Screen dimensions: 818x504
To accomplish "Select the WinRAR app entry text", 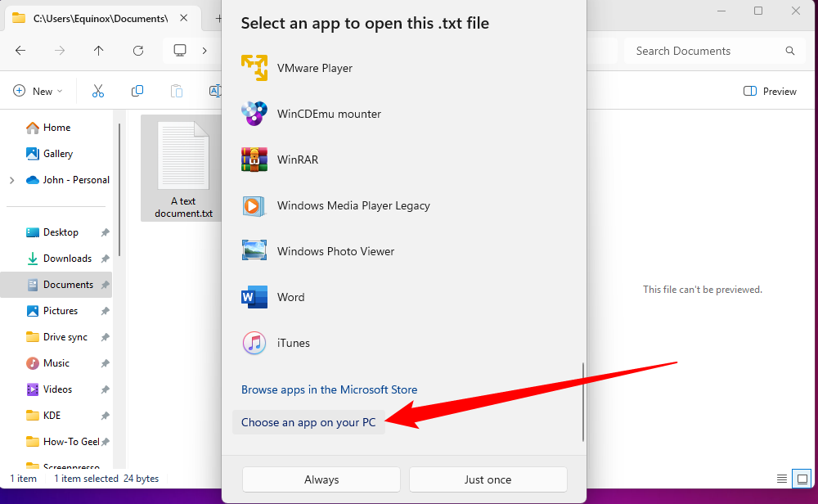I will [298, 160].
